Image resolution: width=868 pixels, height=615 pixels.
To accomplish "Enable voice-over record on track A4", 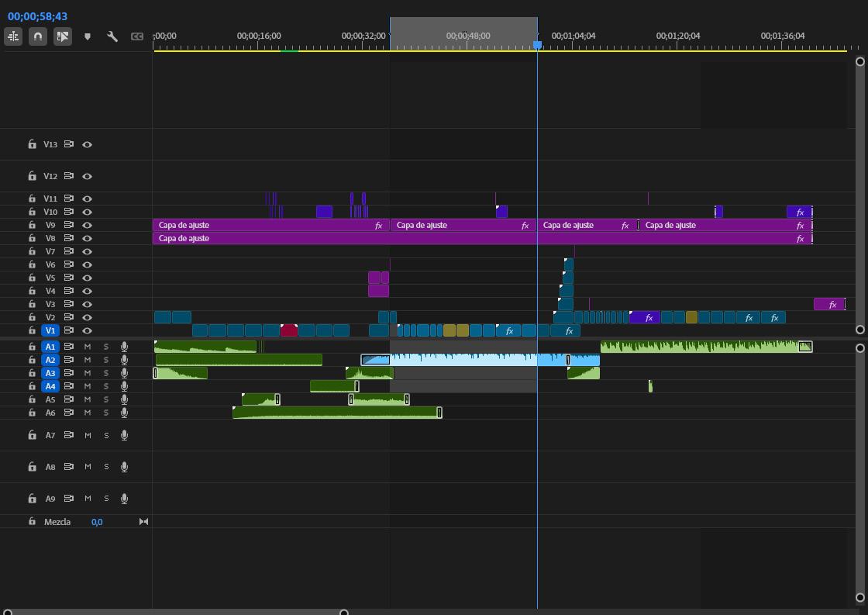I will (x=125, y=386).
